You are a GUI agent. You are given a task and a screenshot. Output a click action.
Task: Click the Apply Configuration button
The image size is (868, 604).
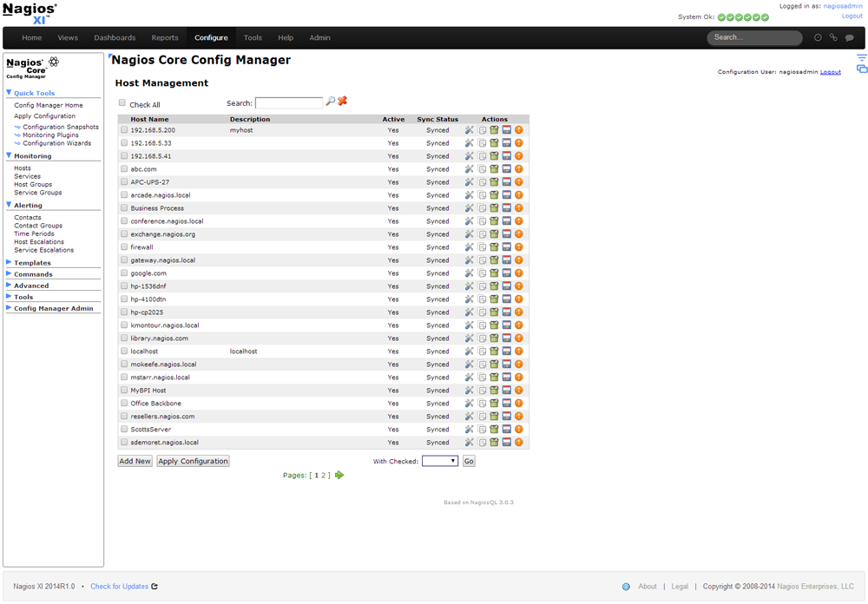tap(192, 461)
